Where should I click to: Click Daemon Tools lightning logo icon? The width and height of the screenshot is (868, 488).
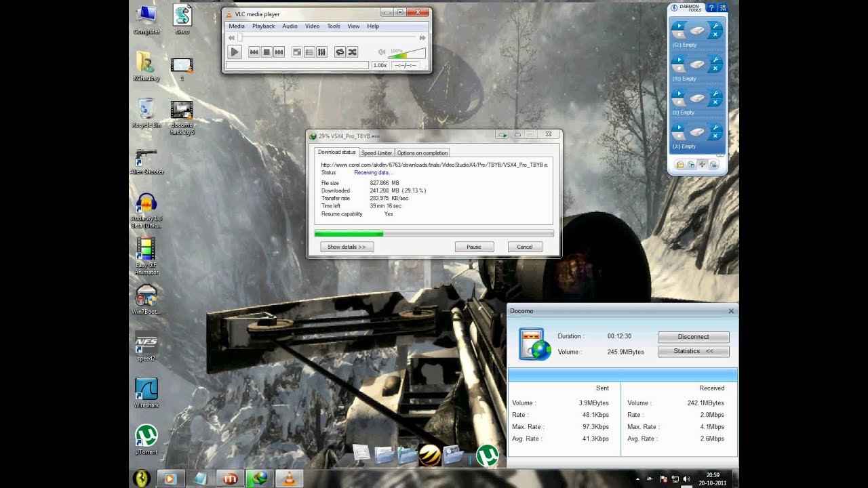coord(674,8)
